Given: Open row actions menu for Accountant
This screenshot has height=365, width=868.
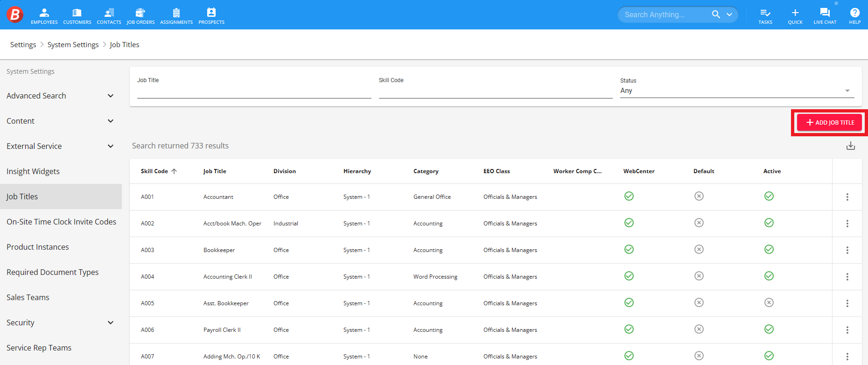Looking at the screenshot, I should 847,197.
